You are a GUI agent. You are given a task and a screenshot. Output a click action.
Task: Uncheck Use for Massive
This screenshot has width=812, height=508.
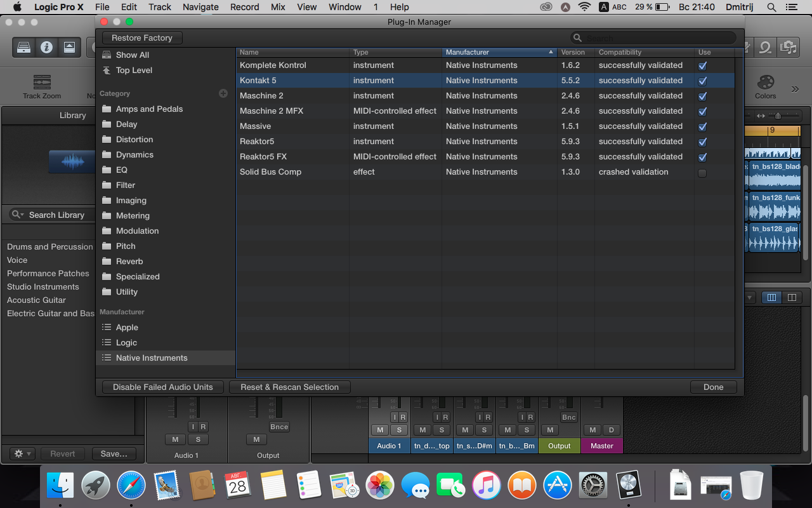(702, 126)
